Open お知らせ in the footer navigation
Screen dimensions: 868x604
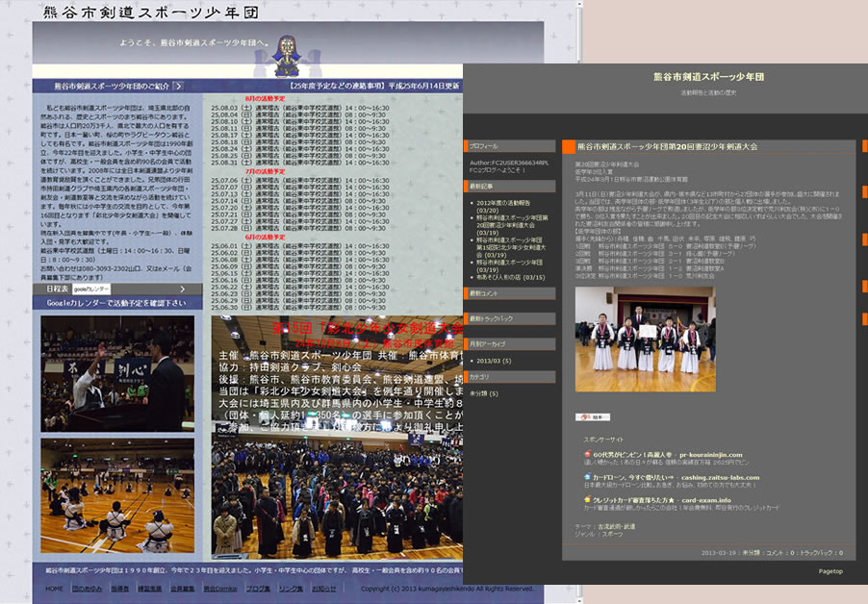click(324, 589)
